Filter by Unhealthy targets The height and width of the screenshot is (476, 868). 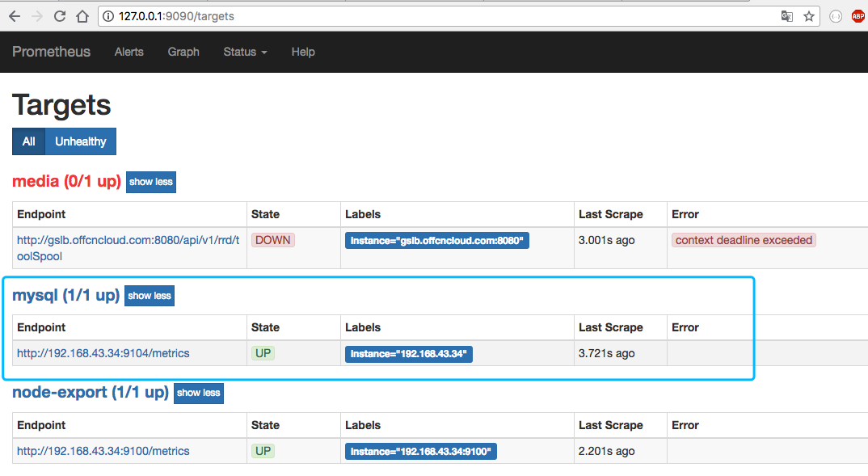[80, 141]
